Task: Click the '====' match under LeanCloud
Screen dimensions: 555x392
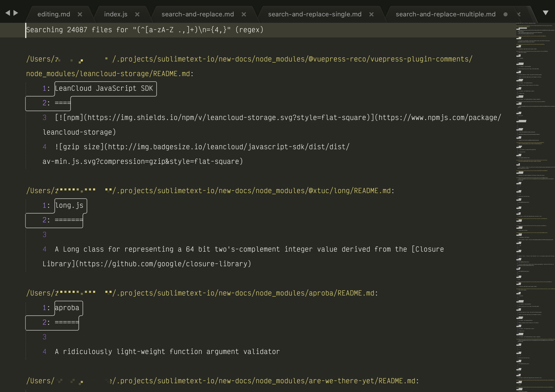Action: click(x=63, y=103)
